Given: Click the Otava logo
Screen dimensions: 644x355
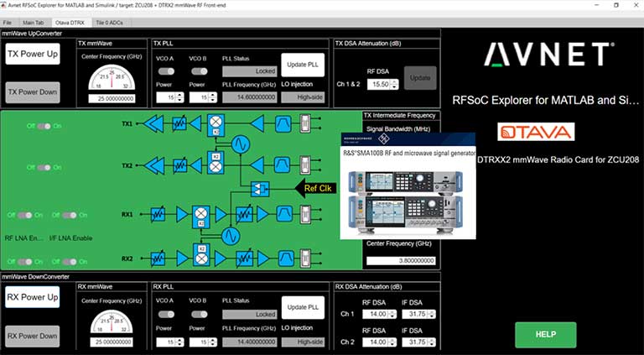Looking at the screenshot, I should pos(535,132).
